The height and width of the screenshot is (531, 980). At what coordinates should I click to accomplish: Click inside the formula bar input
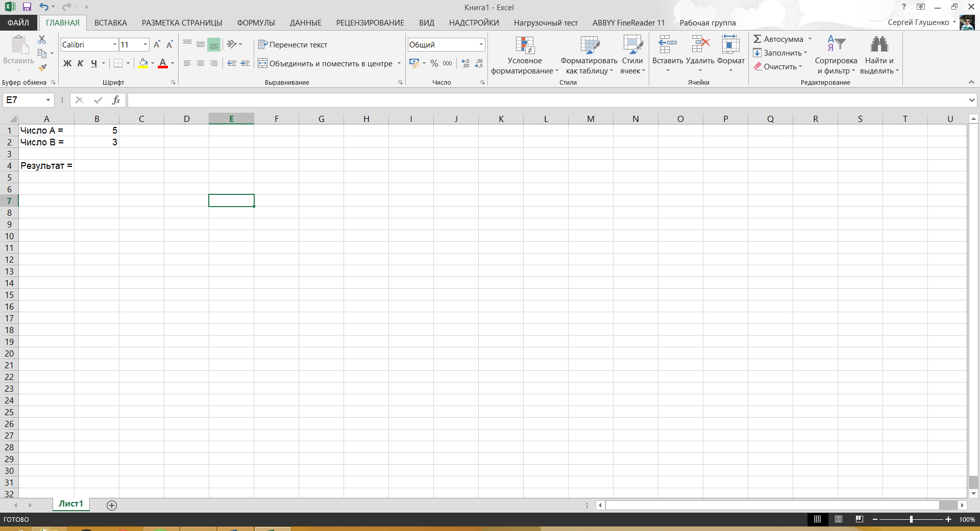coord(547,100)
